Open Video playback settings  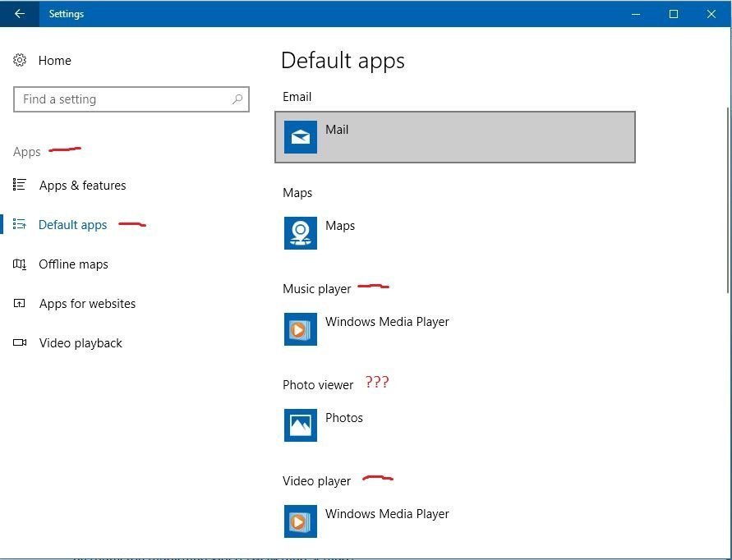pyautogui.click(x=81, y=343)
